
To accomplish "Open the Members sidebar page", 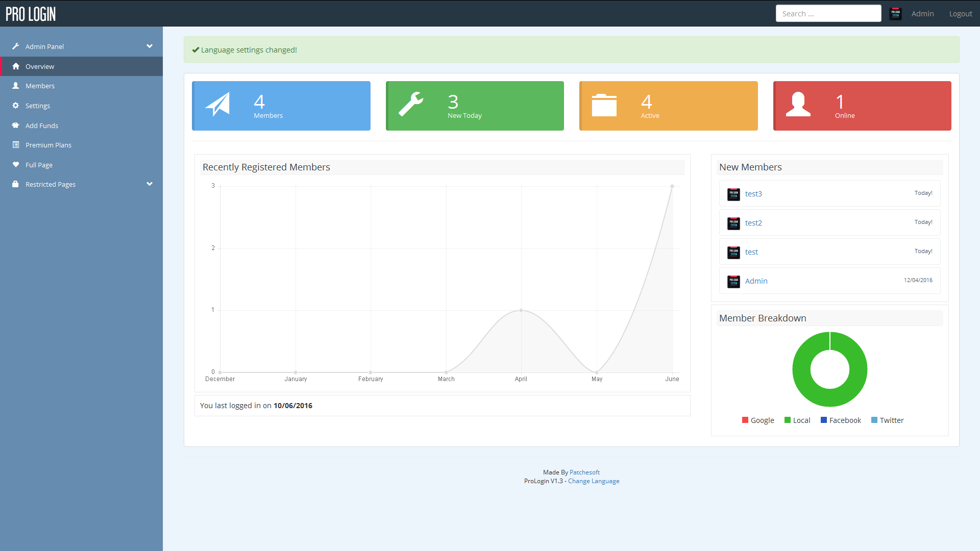I will (x=40, y=86).
